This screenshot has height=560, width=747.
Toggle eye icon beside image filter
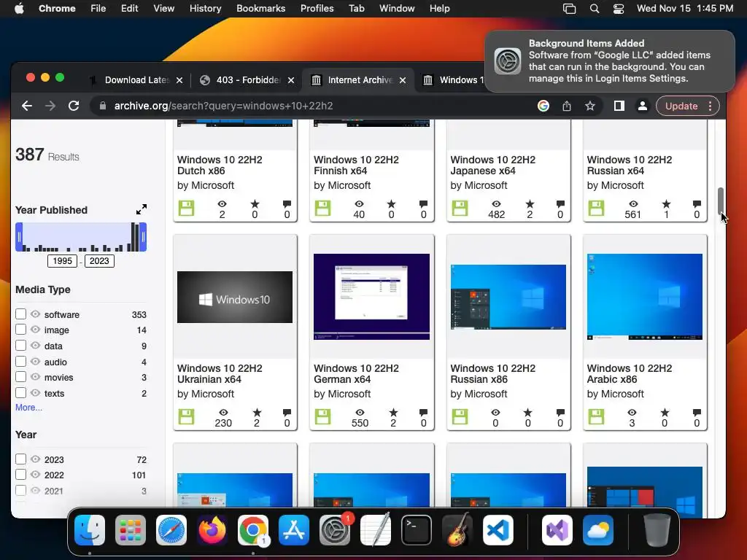[35, 330]
